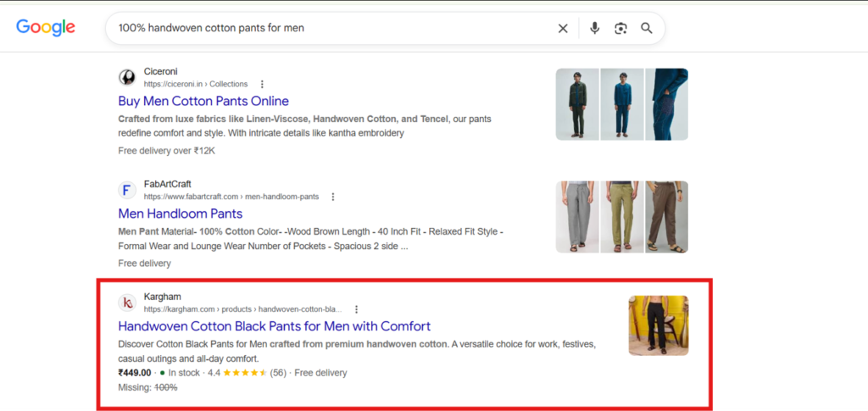Click the FabArtCraft site name

coord(167,184)
